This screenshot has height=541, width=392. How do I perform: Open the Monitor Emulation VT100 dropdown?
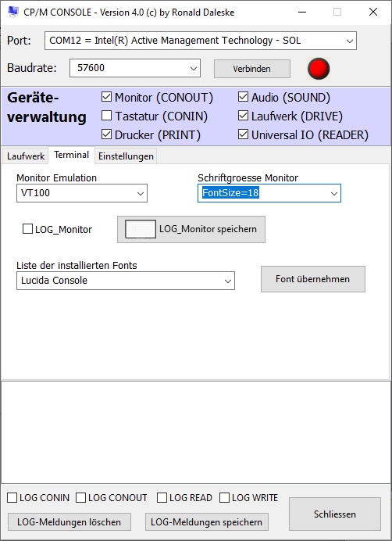coord(82,193)
